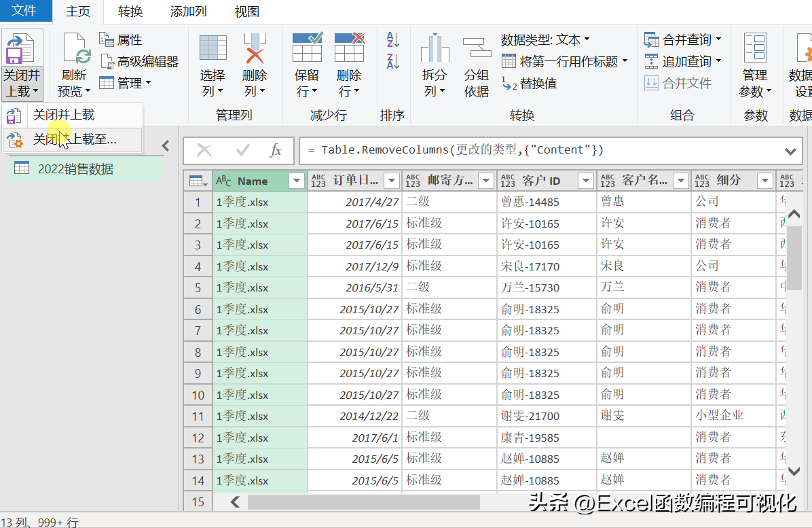The image size is (812, 528).
Task: Click the 删除列 icon
Action: [x=255, y=48]
